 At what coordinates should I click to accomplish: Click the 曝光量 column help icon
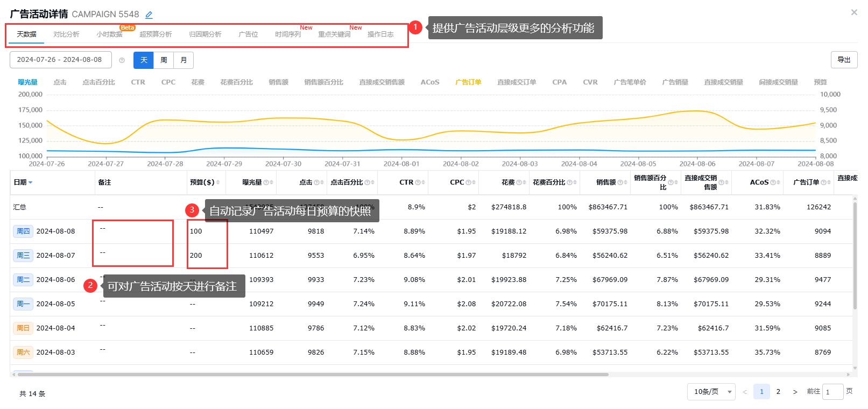point(266,182)
